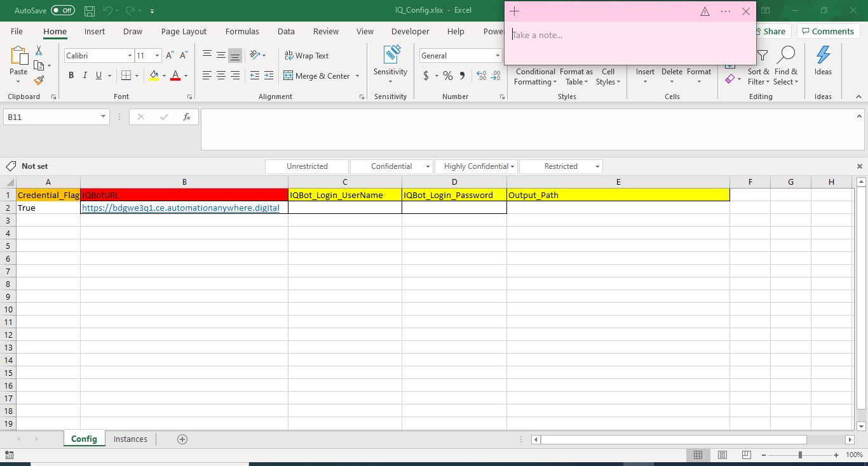Expand the font name dropdown
This screenshot has width=868, height=466.
pos(130,56)
